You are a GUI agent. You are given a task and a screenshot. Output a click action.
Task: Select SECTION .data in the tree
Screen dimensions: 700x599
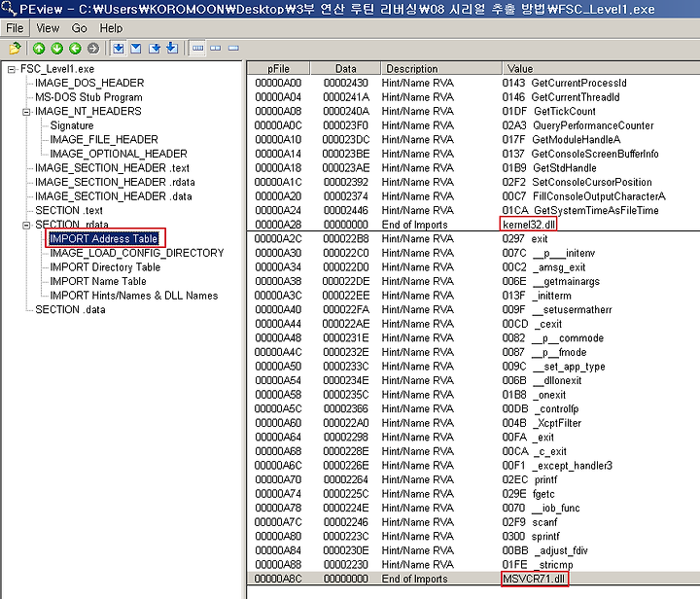[70, 310]
